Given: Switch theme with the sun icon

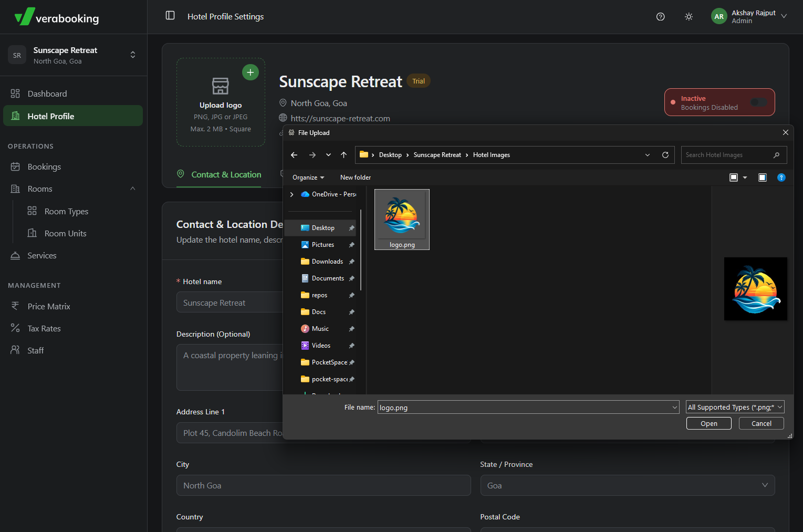Looking at the screenshot, I should (x=689, y=17).
